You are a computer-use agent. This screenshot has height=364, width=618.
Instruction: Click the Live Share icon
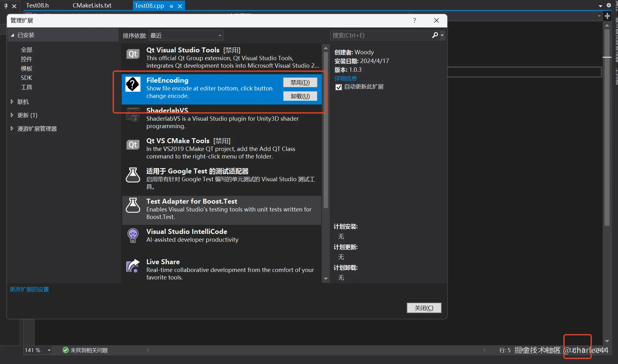(x=133, y=266)
